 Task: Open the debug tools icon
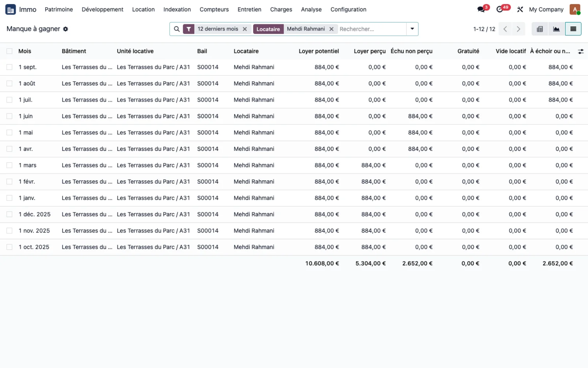coord(520,10)
